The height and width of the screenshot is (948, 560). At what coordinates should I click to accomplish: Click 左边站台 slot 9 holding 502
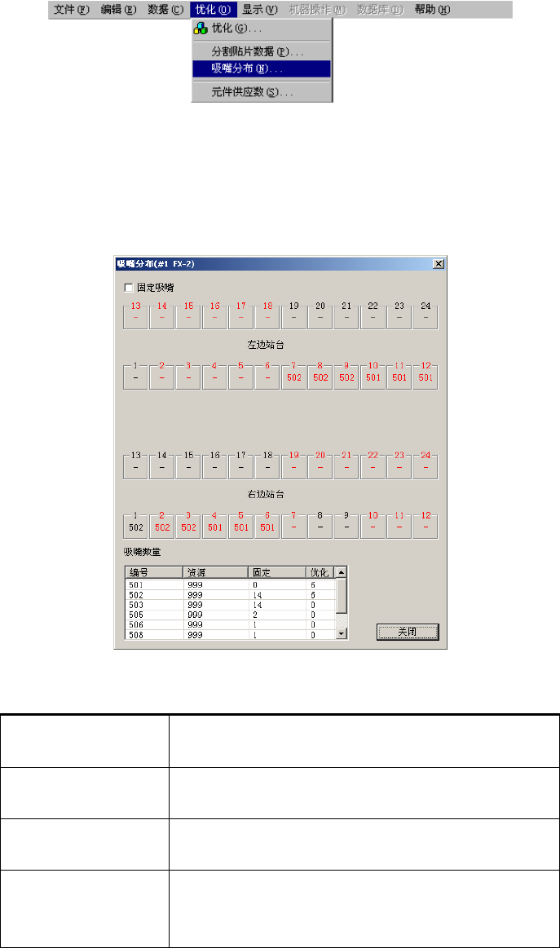pos(346,376)
